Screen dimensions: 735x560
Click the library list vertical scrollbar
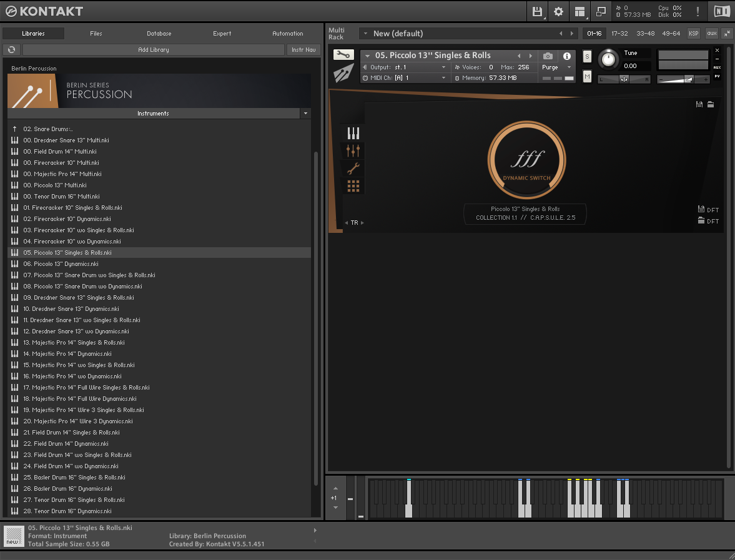tap(315, 318)
